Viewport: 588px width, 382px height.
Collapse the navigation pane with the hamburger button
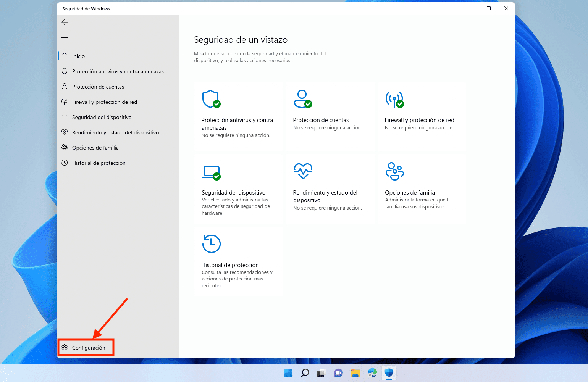65,37
